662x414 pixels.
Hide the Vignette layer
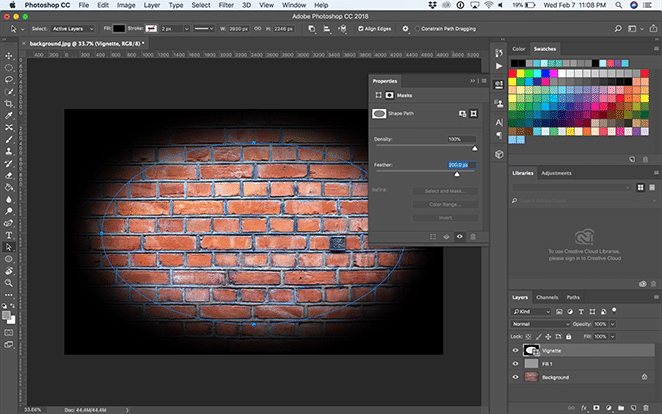tap(516, 351)
